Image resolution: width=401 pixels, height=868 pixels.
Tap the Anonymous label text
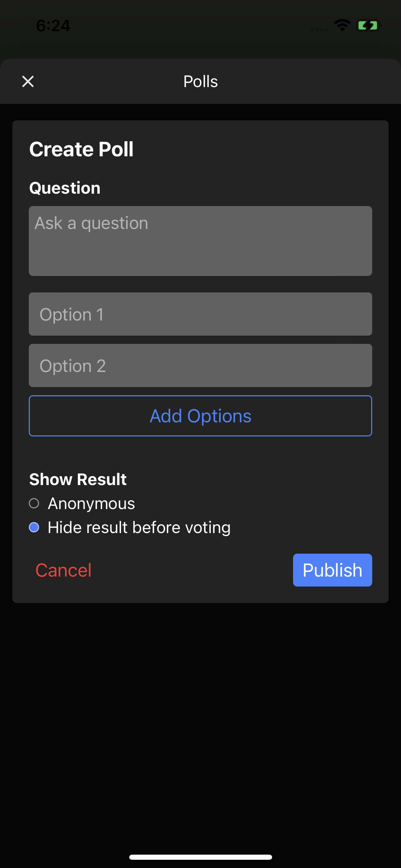pyautogui.click(x=91, y=504)
